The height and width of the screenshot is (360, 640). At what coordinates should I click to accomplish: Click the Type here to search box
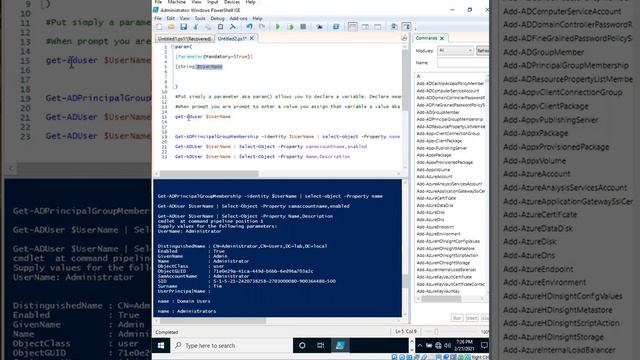(231, 346)
